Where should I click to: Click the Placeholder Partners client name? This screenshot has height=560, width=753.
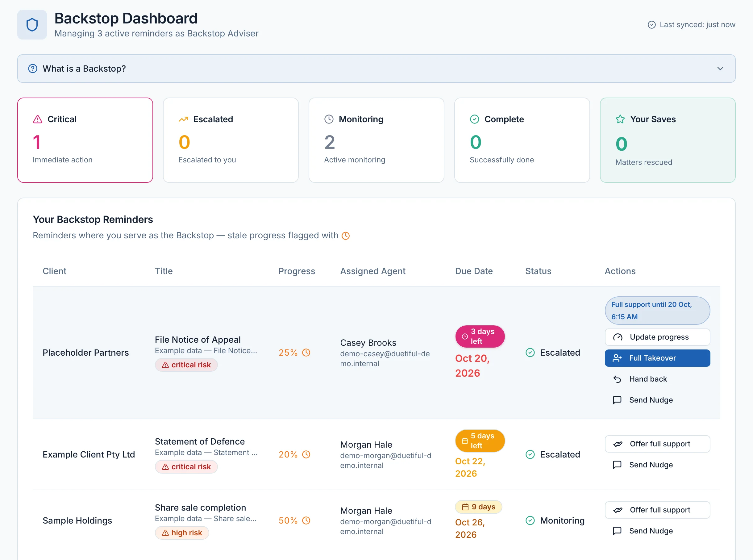click(86, 353)
